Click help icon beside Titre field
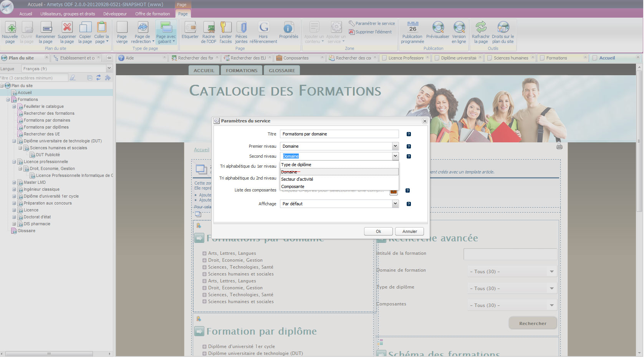This screenshot has width=644, height=358. pos(409,134)
